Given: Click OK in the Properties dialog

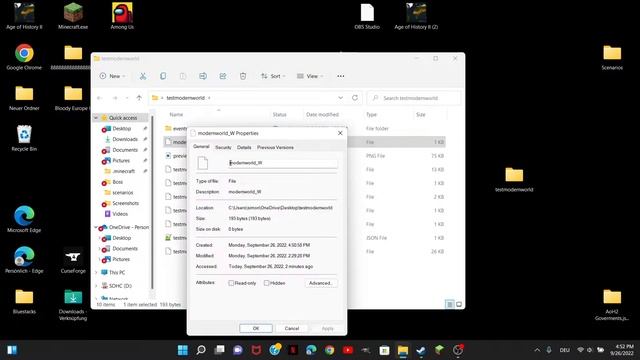Looking at the screenshot, I should click(256, 328).
